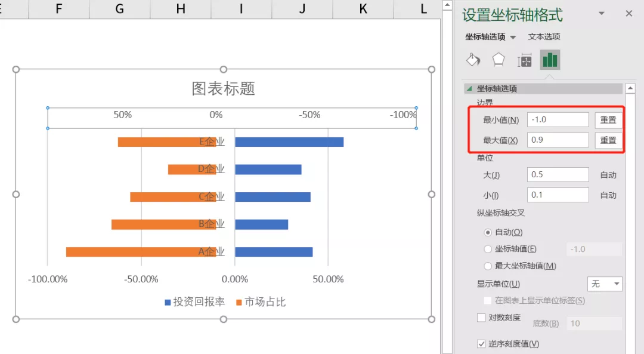Screen dimensions: 644x354
Task: Select column header G
Action: [119, 9]
